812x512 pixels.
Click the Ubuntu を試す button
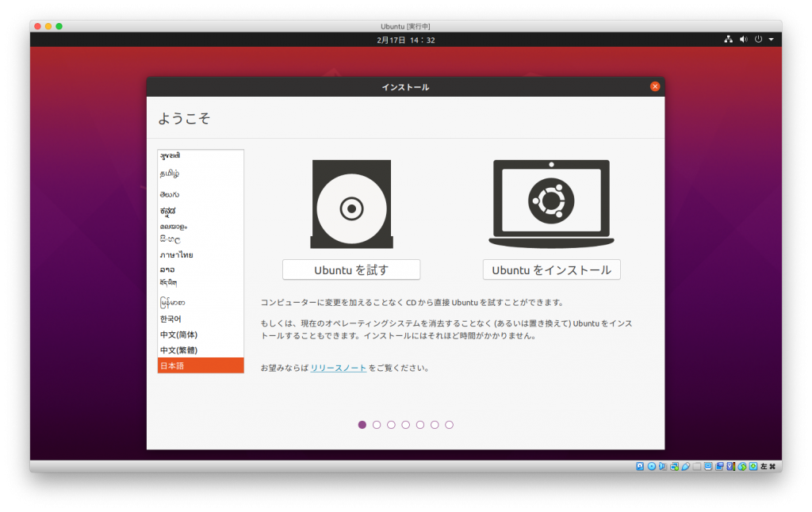(x=351, y=269)
